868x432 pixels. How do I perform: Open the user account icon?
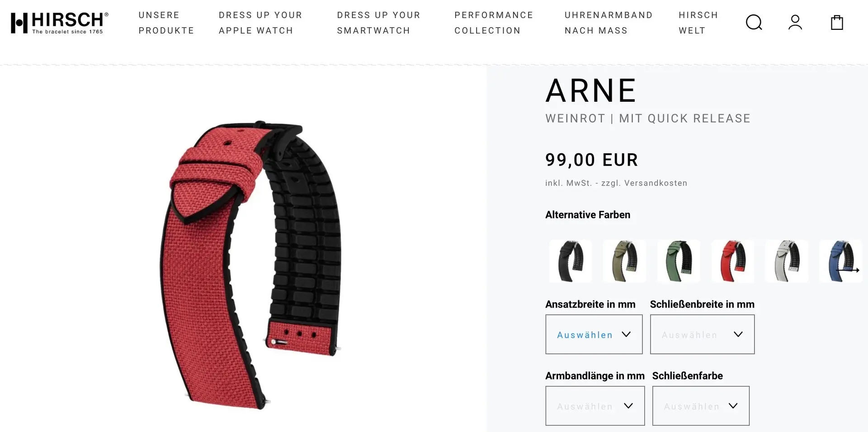(795, 22)
